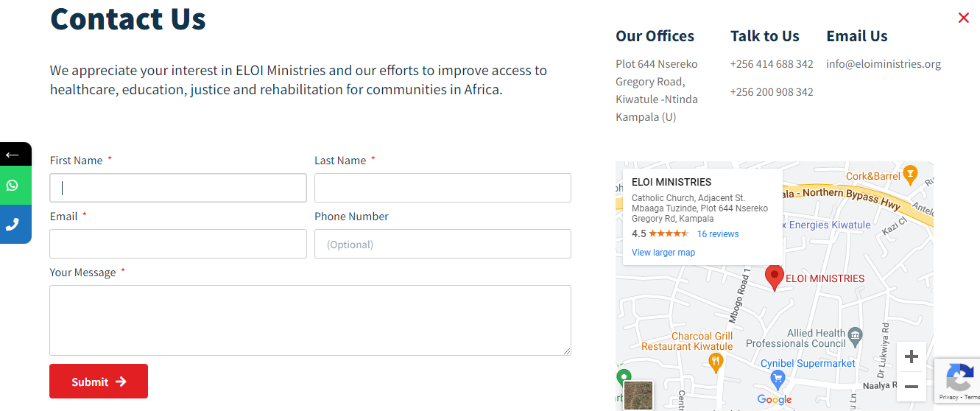
Task: Zoom in on the map
Action: point(911,357)
